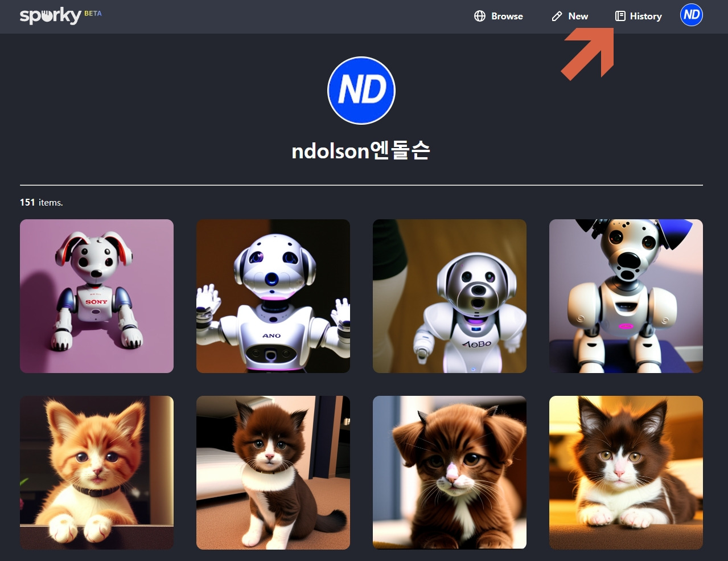Open the dark kitten lying in warm light
The image size is (728, 561).
(x=626, y=473)
